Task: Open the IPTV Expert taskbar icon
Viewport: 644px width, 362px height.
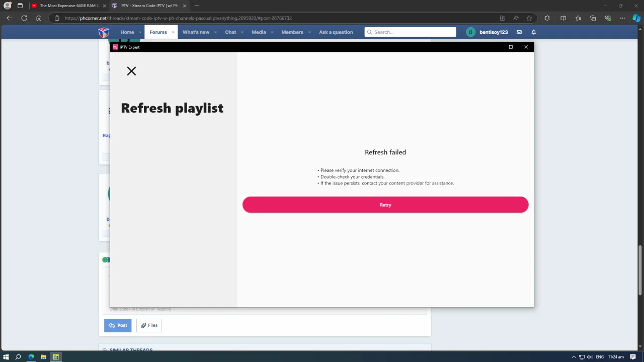Action: 56,357
